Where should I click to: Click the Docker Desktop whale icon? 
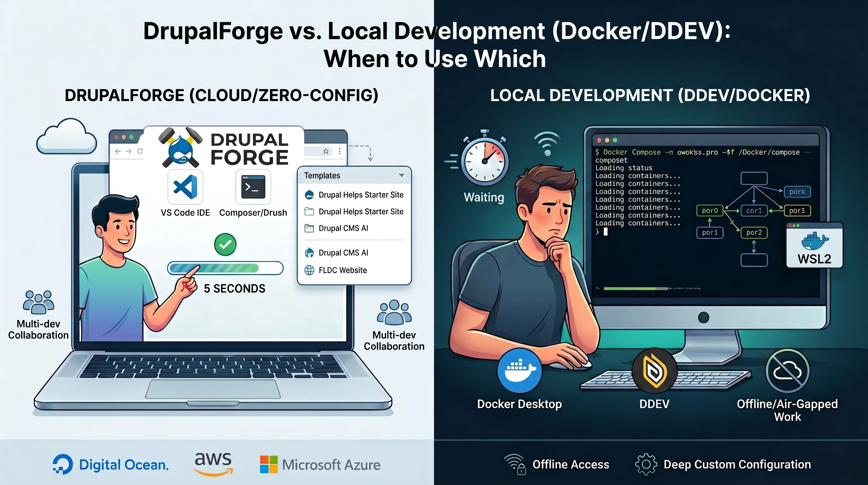point(519,371)
